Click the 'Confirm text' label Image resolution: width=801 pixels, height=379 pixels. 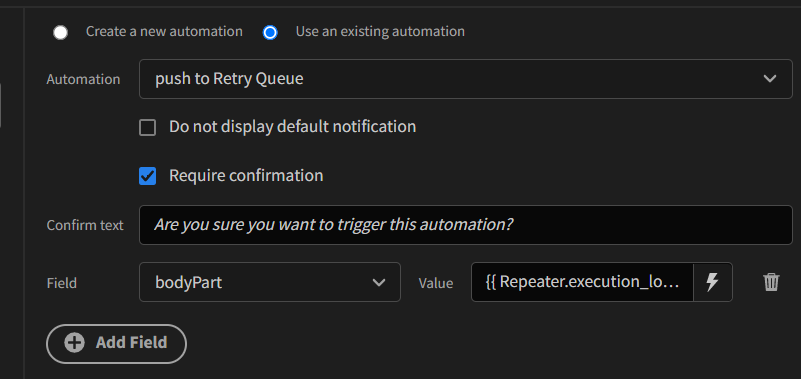tap(85, 225)
